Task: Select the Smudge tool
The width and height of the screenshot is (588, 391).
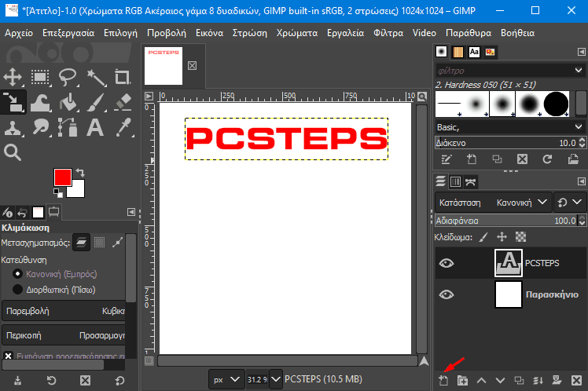Action: pos(40,127)
